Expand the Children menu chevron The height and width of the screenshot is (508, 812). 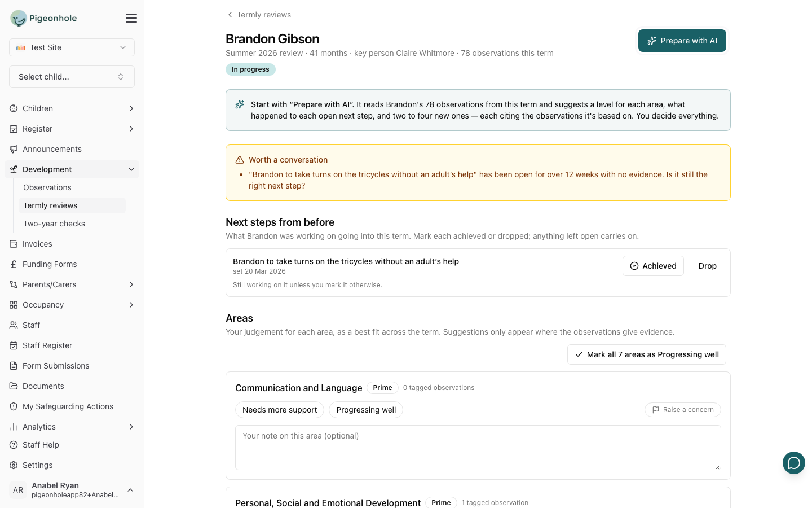coord(131,108)
